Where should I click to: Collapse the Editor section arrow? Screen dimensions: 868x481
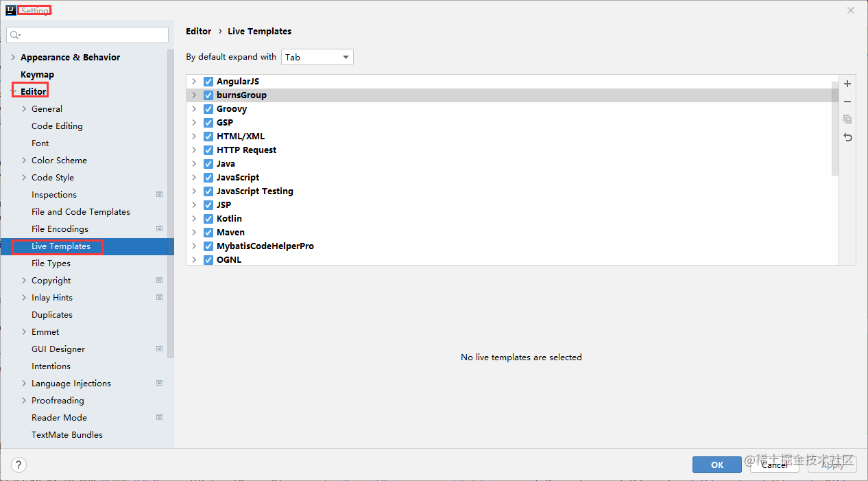pos(13,91)
